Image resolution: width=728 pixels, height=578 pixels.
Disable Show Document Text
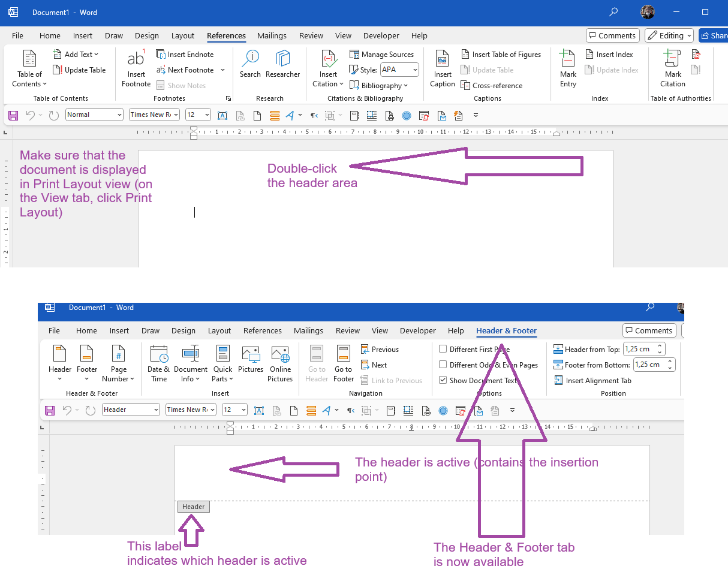pyautogui.click(x=443, y=380)
